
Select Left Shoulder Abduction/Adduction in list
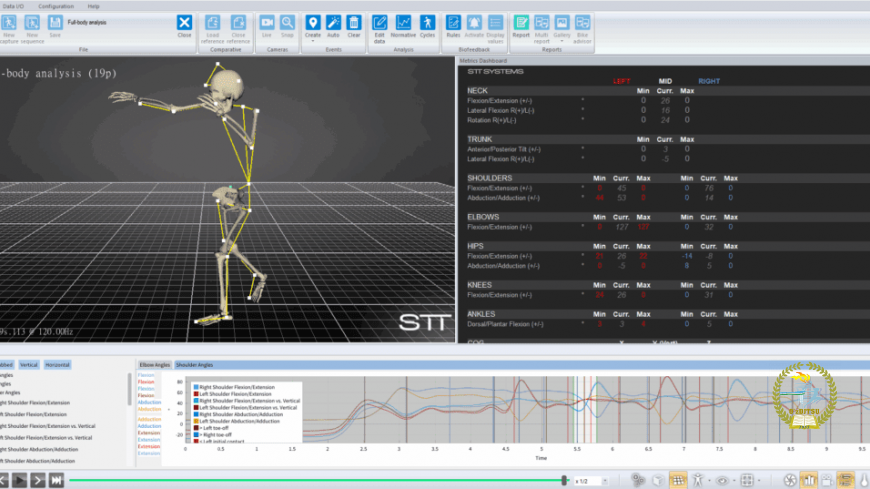[37, 461]
